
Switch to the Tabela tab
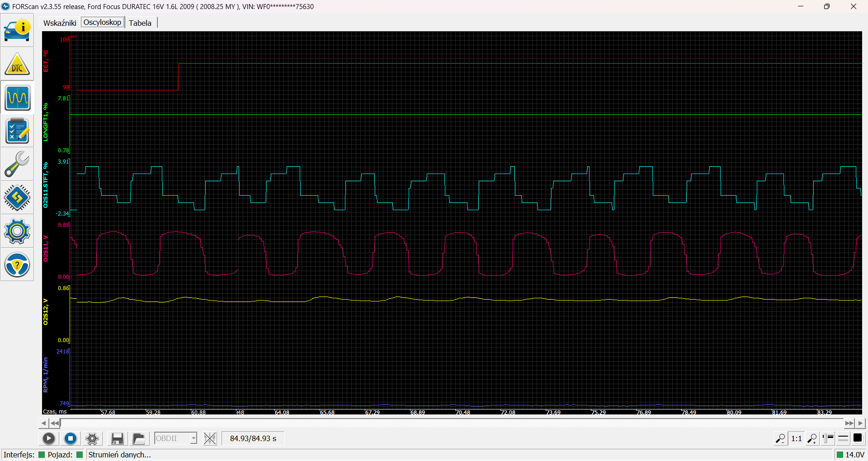(140, 23)
